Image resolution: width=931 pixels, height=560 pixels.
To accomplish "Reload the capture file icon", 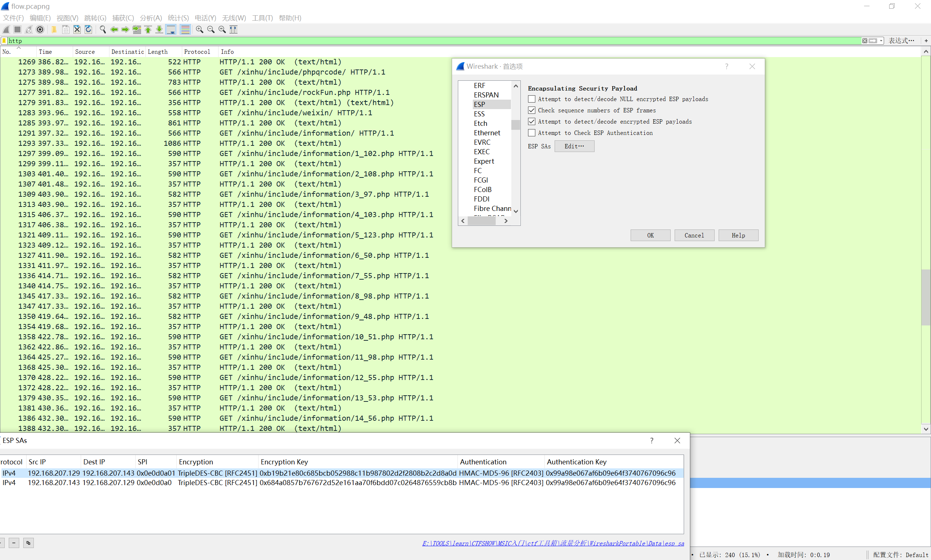I will pyautogui.click(x=88, y=29).
